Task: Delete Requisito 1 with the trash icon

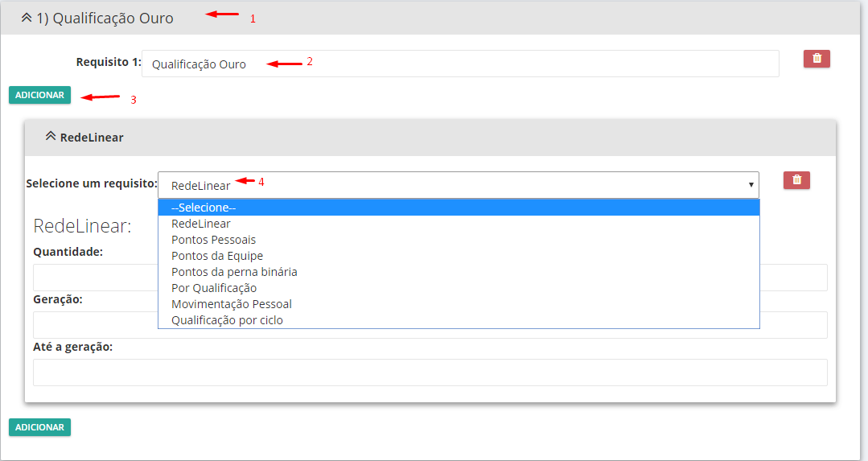Action: 817,59
